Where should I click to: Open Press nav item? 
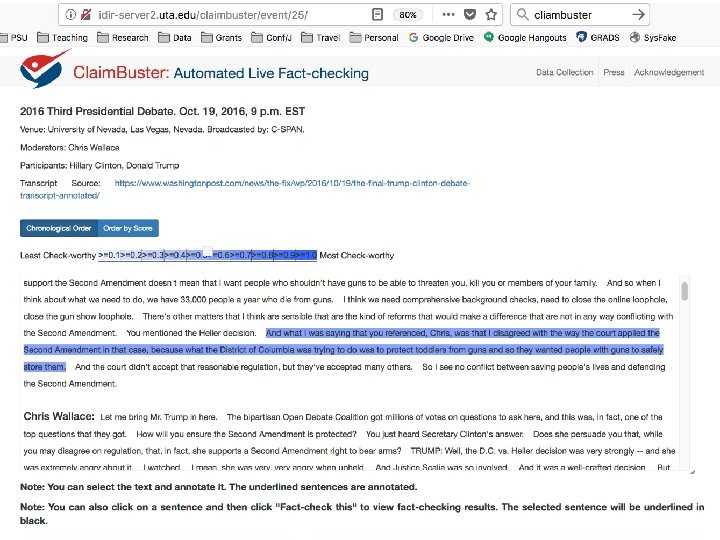pyautogui.click(x=613, y=72)
